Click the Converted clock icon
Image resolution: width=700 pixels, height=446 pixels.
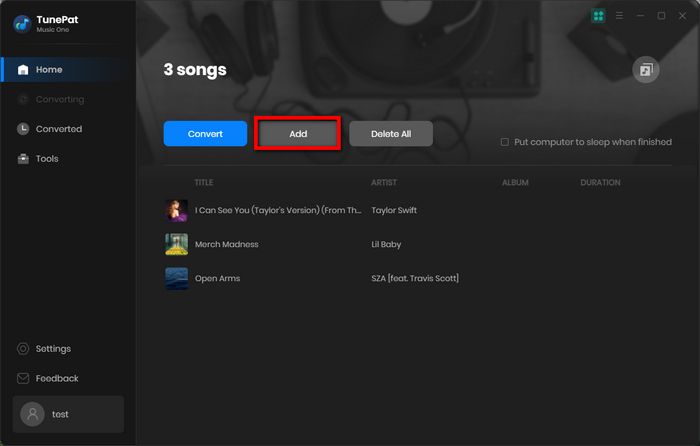coord(23,129)
